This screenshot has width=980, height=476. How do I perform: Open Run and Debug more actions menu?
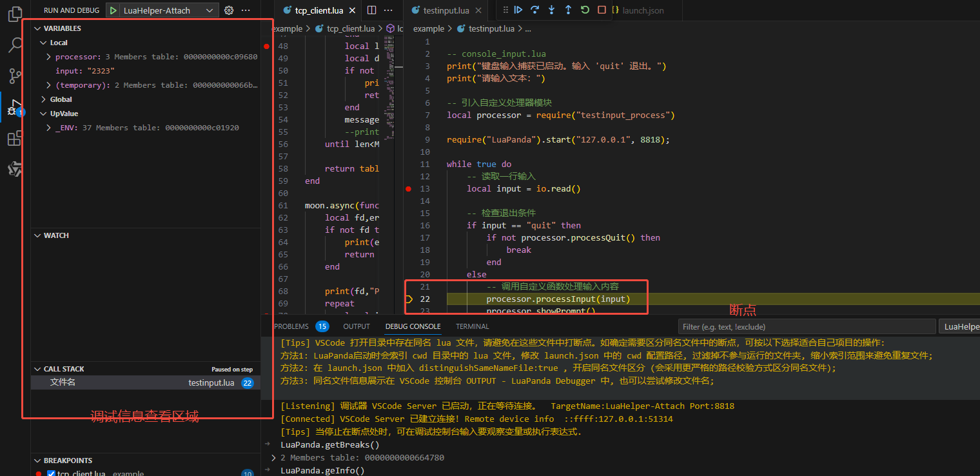[x=246, y=10]
